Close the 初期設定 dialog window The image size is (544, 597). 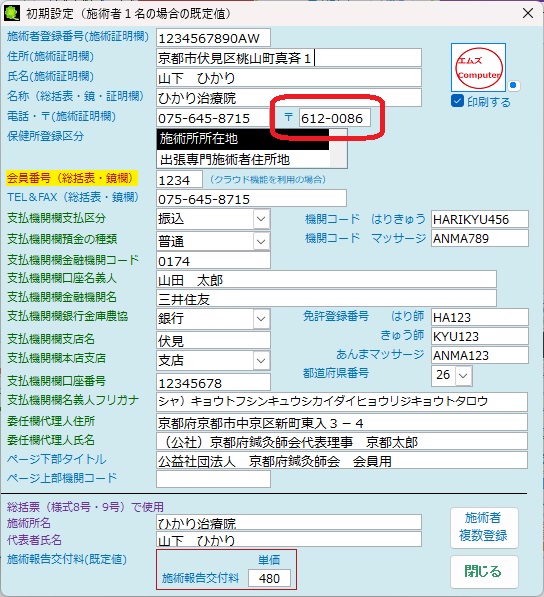tap(528, 13)
